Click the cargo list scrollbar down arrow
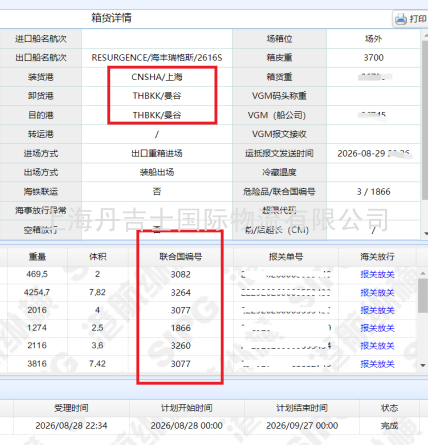428x445 pixels. pyautogui.click(x=423, y=365)
